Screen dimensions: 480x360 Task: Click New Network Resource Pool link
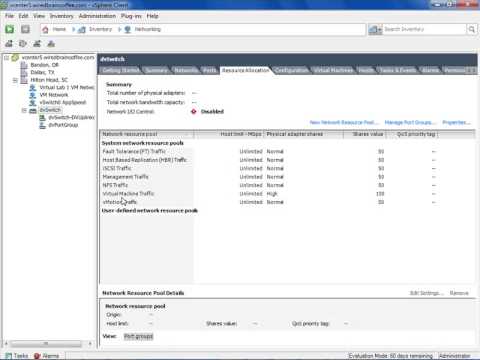click(x=344, y=122)
